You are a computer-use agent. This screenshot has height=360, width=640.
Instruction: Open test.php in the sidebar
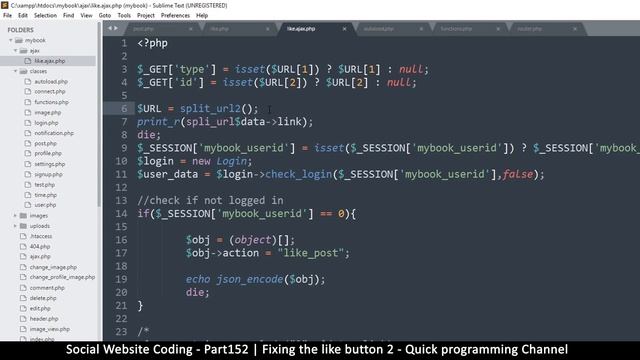coord(44,184)
